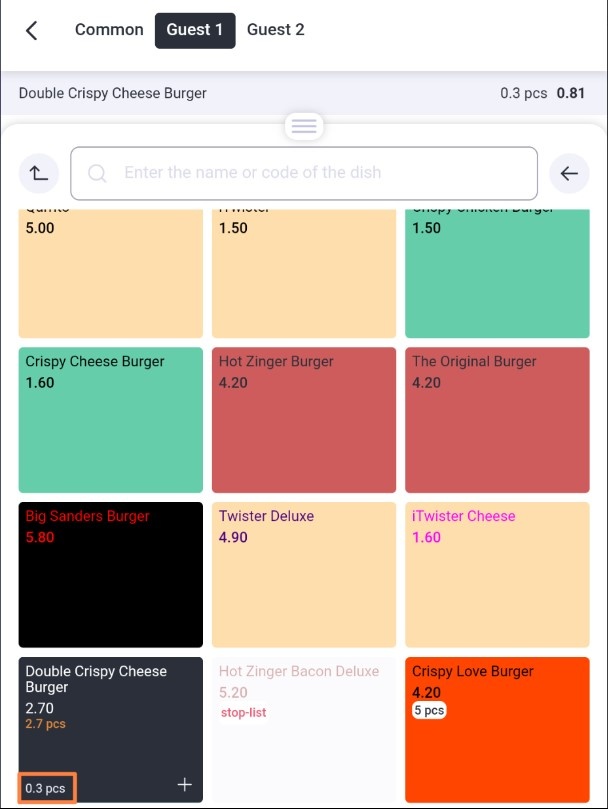Viewport: 608px width, 809px height.
Task: Choose The Original Burger tile
Action: click(497, 420)
